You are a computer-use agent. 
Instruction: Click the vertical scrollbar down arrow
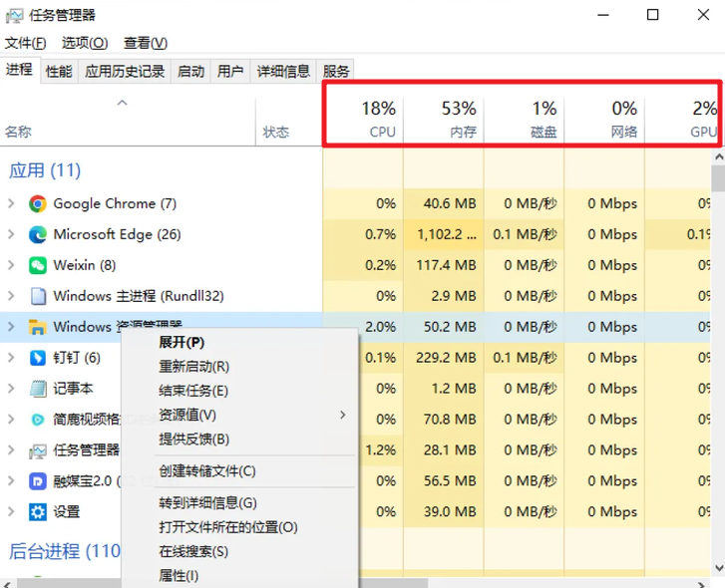pos(719,569)
